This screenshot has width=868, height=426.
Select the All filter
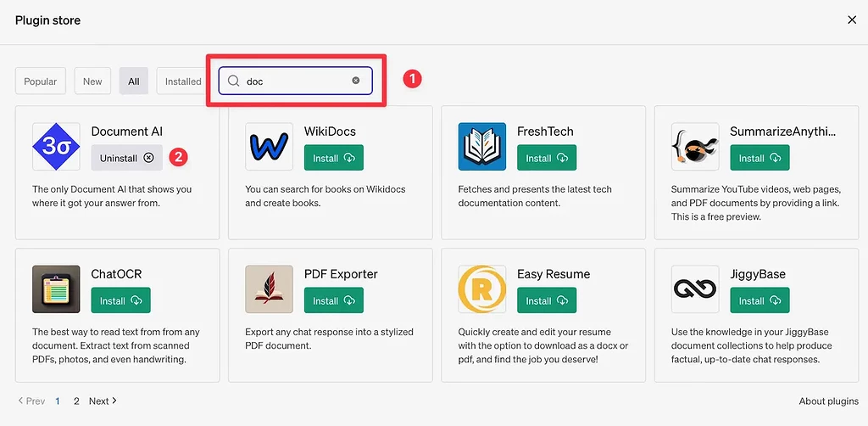(x=133, y=81)
